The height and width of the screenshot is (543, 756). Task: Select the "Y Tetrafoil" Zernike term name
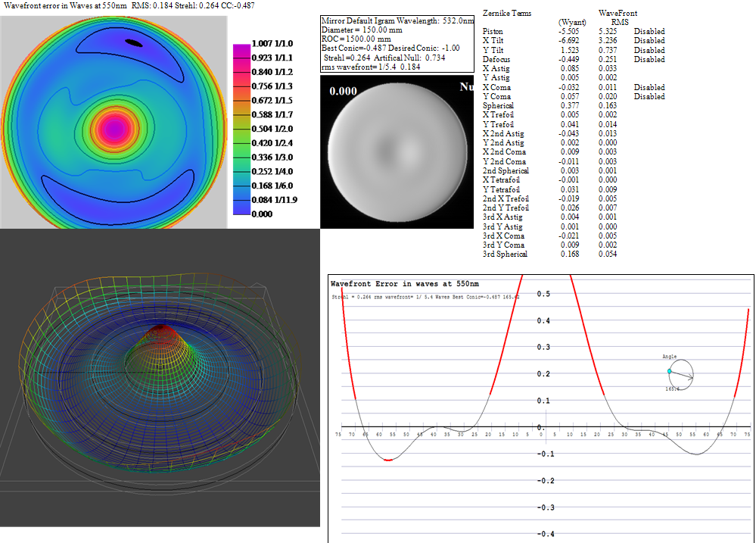click(501, 189)
